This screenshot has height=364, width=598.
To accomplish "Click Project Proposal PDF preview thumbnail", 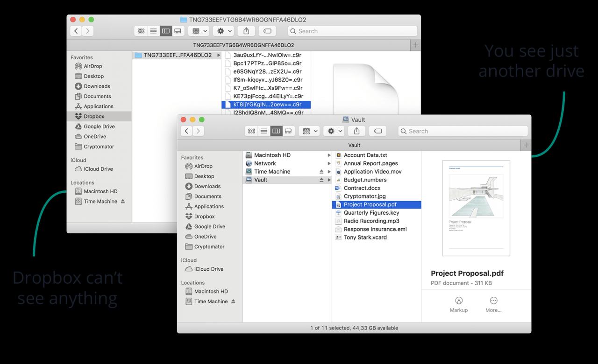I will [476, 208].
